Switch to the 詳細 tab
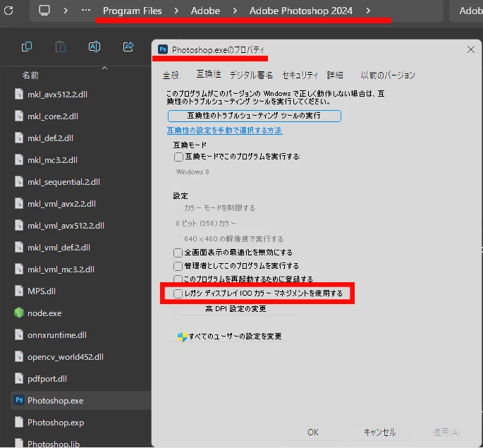 point(335,75)
